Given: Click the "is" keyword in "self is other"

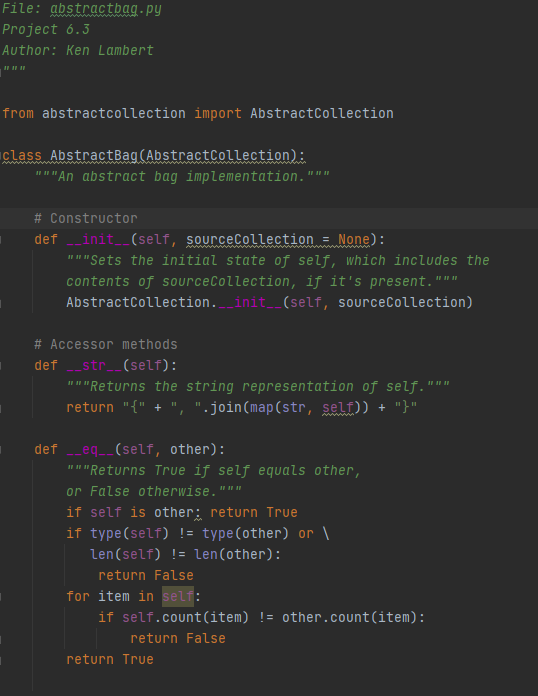Looking at the screenshot, I should tap(138, 513).
